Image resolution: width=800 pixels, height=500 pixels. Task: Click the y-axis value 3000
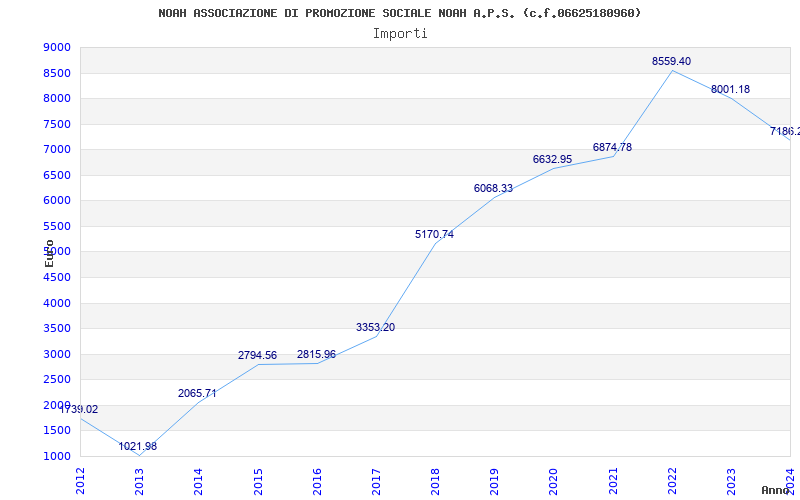coord(57,354)
